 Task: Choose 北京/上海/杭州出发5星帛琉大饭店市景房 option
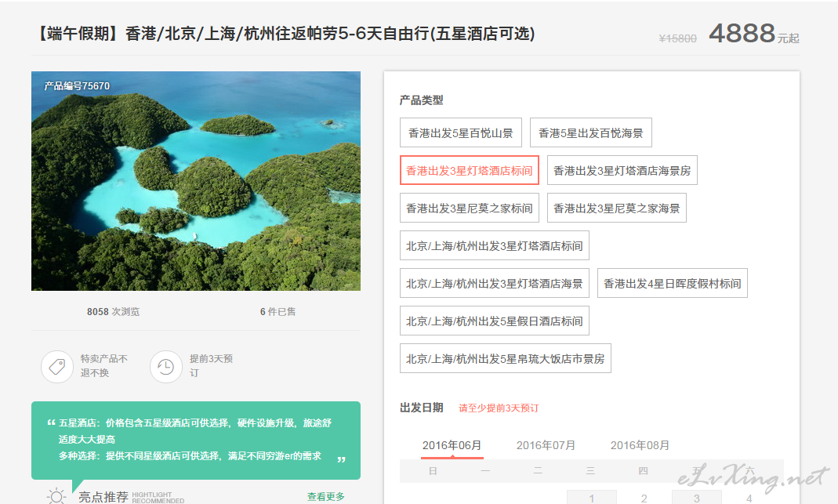point(505,359)
